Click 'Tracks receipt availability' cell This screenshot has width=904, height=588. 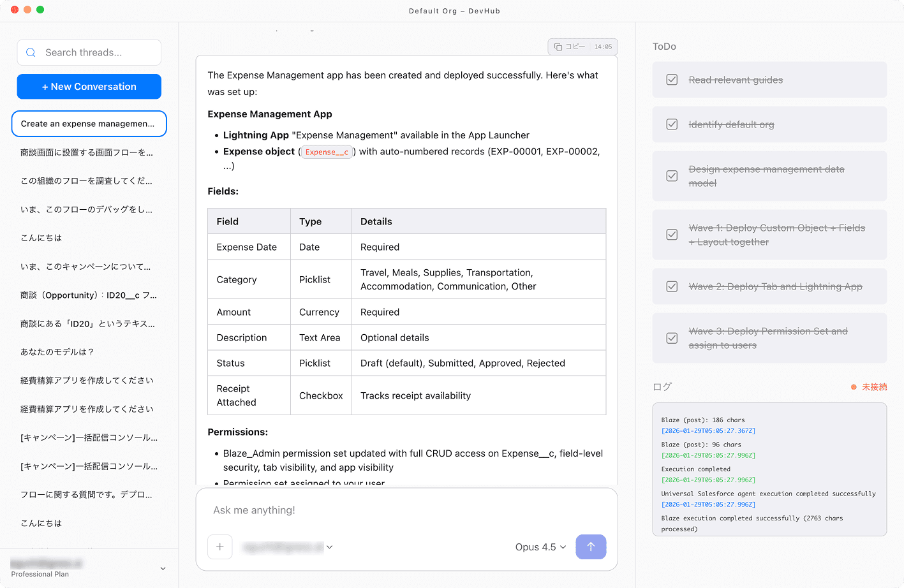[x=478, y=395]
